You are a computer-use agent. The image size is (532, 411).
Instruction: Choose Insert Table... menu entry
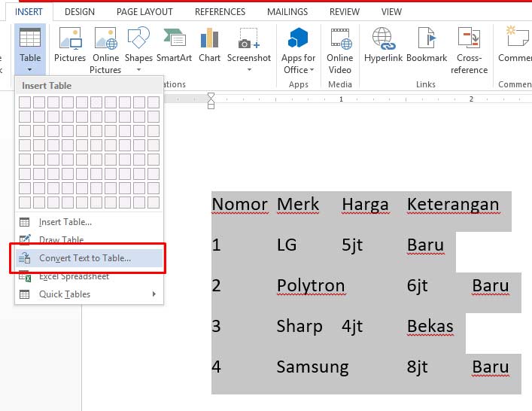pos(90,222)
